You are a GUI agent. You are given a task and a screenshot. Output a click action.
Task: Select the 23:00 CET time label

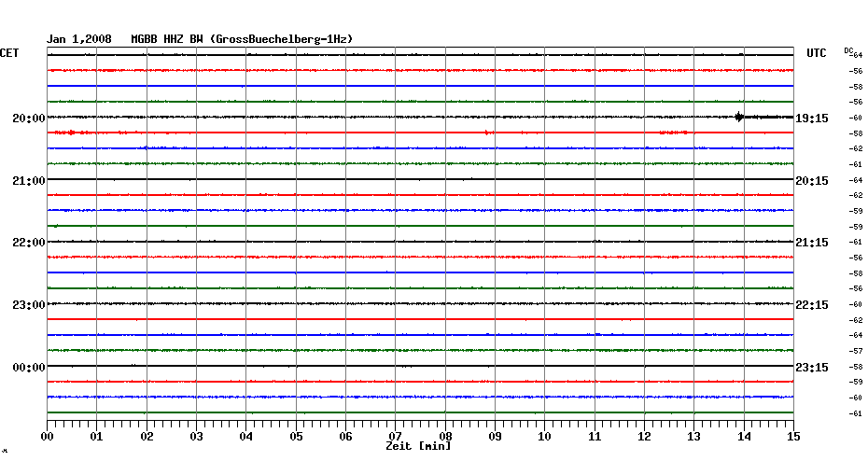(29, 305)
